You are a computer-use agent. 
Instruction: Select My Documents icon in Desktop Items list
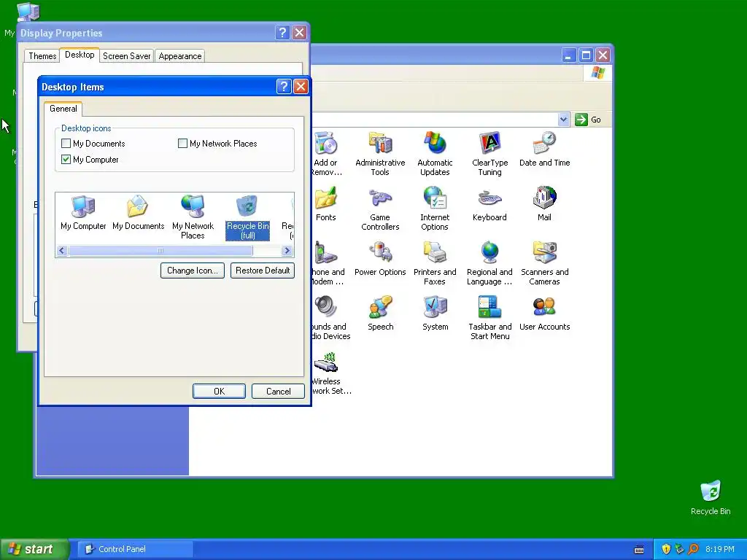[x=138, y=213]
